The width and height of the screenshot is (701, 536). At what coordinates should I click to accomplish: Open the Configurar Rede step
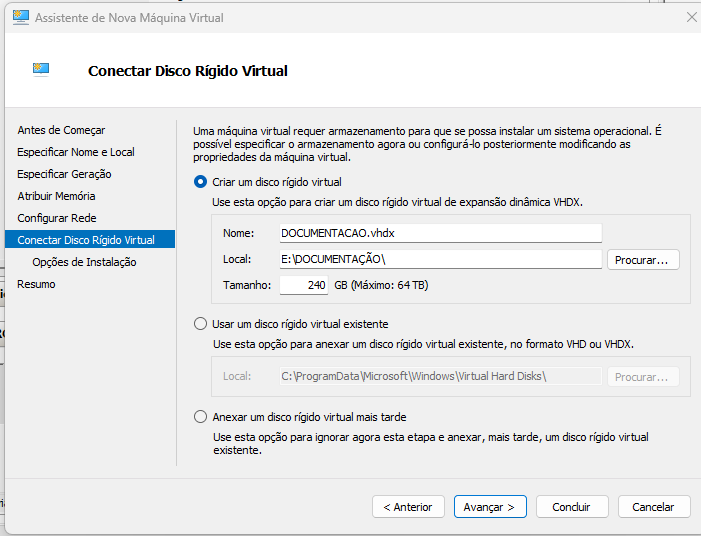[57, 218]
